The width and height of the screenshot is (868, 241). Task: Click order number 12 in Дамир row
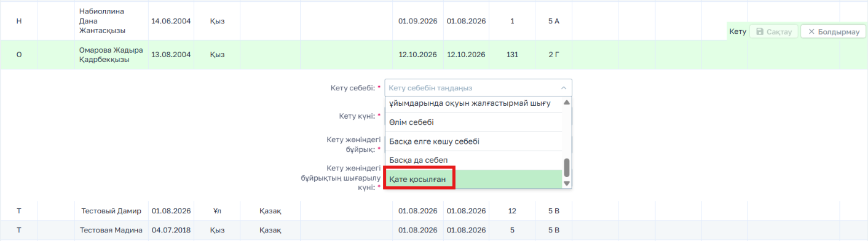click(512, 211)
